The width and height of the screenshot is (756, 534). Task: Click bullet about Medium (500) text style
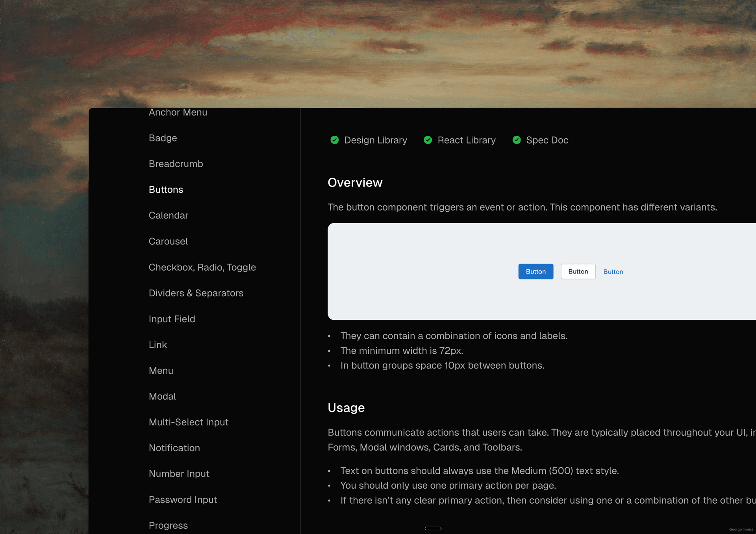coord(480,471)
